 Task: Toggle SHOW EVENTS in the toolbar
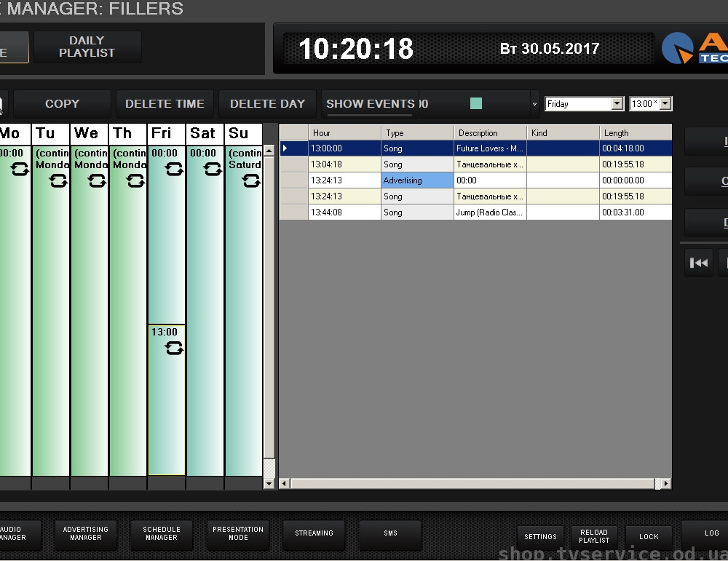point(370,104)
